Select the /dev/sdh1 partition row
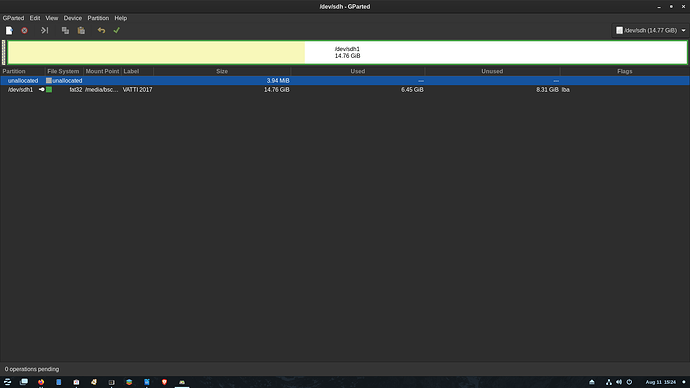690x388 pixels. 345,90
